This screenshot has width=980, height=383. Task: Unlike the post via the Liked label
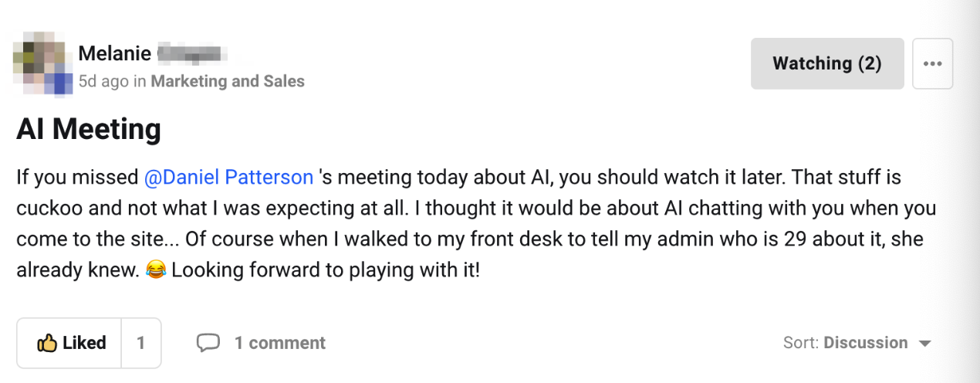84,343
